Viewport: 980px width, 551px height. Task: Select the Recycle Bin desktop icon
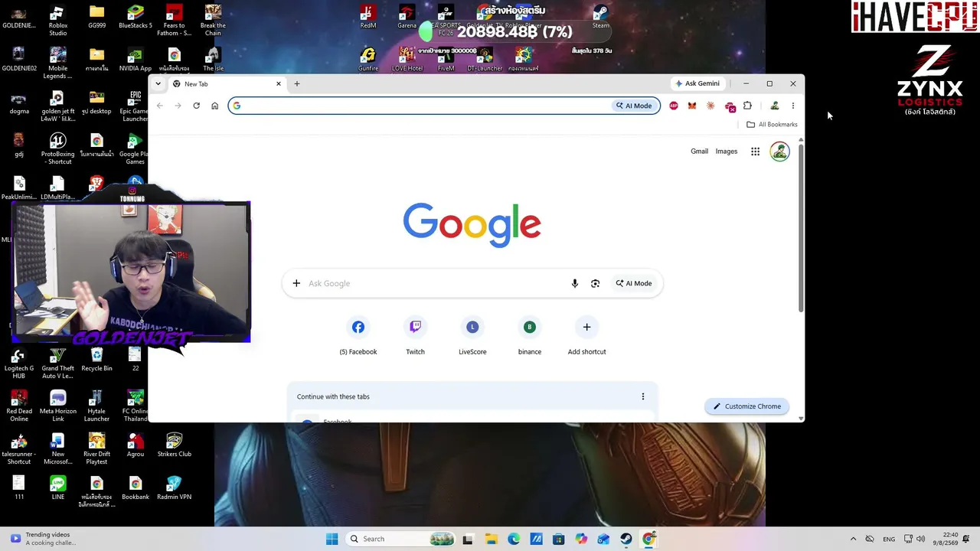click(96, 360)
